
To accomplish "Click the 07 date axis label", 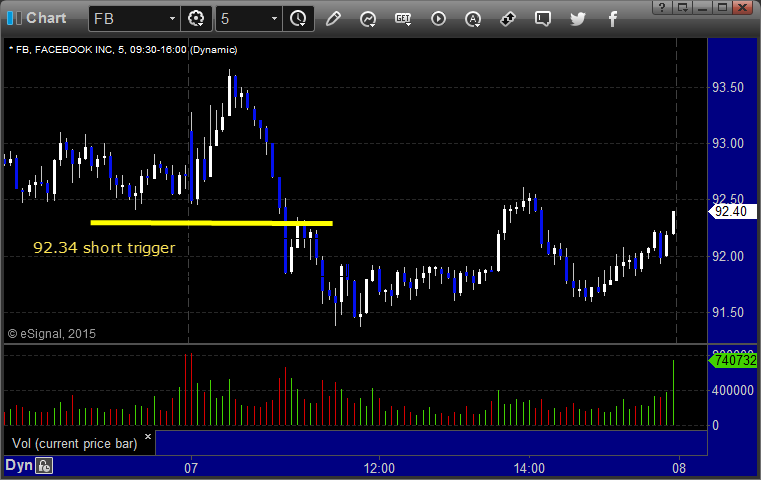I will tap(191, 468).
